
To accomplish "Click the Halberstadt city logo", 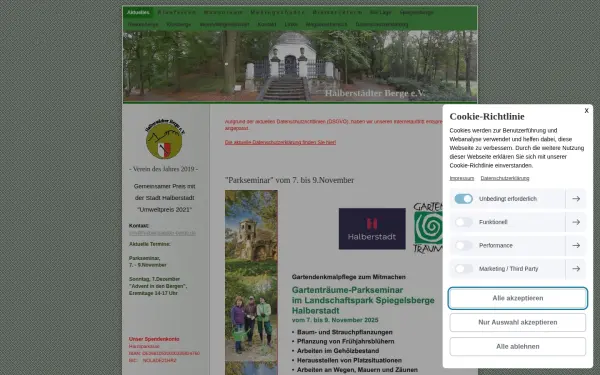I will tap(372, 229).
